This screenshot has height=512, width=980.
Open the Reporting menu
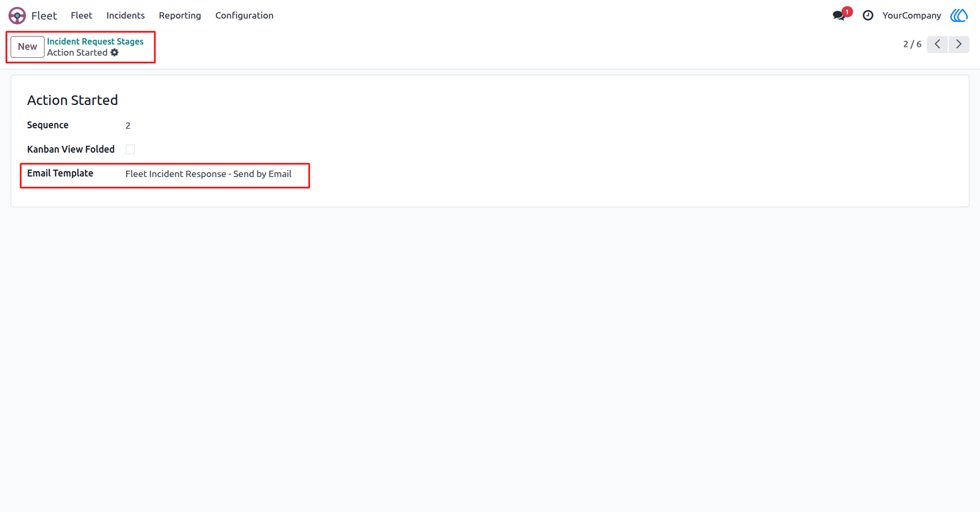(180, 15)
